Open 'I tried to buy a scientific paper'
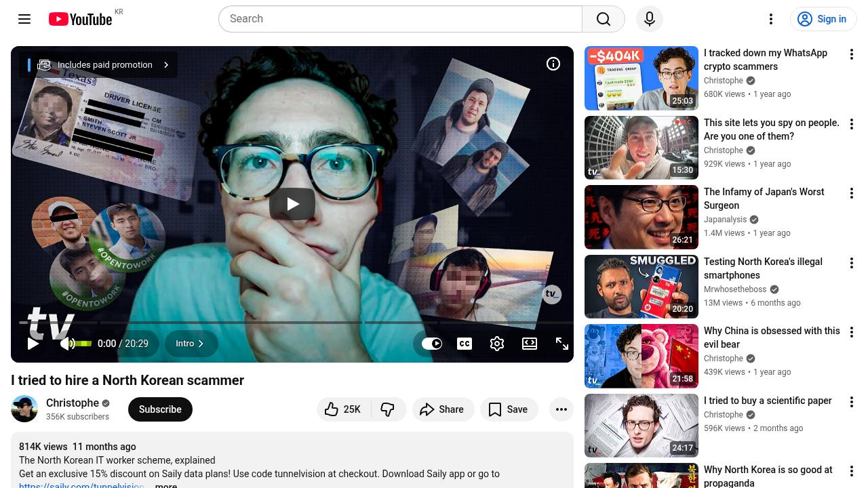Viewport: 868px width, 488px height. [768, 401]
